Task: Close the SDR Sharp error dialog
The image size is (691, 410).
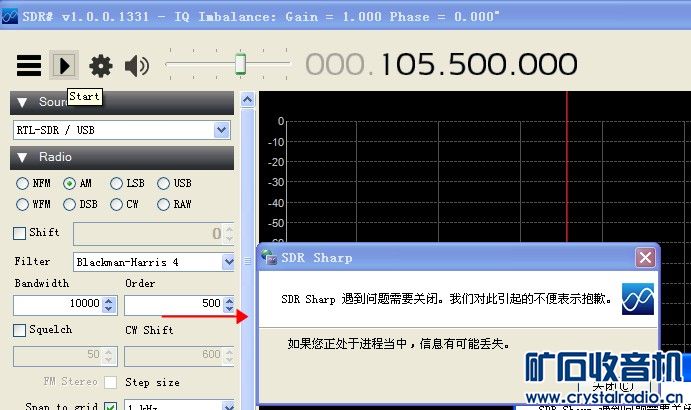Action: pos(645,257)
